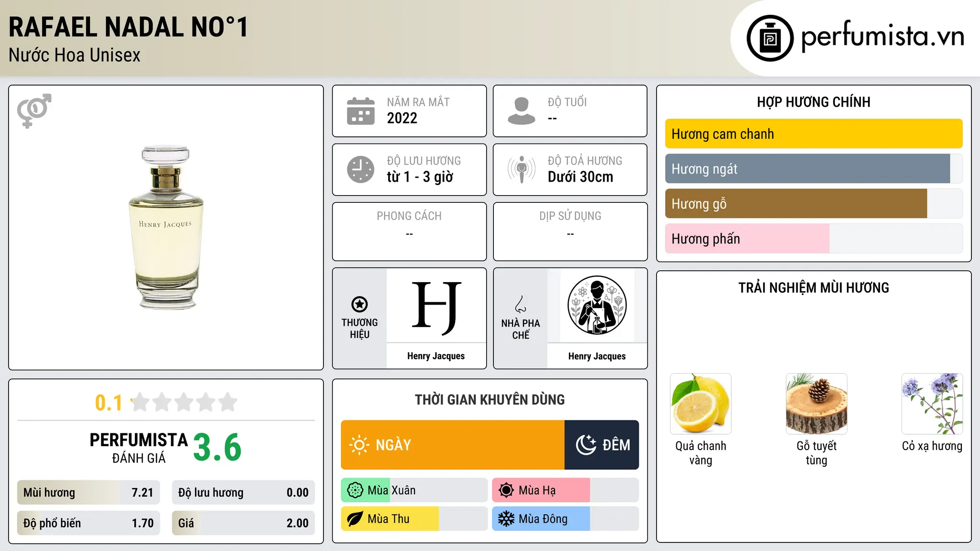Viewport: 980px width, 551px height.
Task: Click the Henry Jacques perfumer name link
Action: [x=597, y=356]
